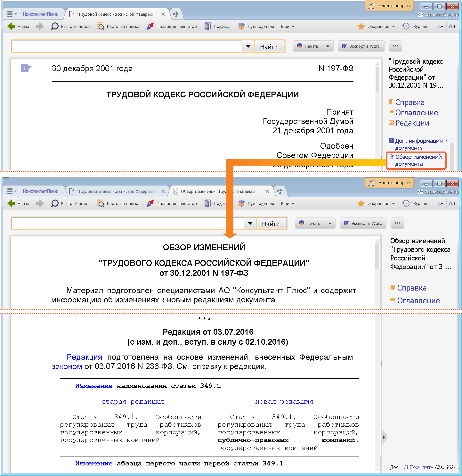Click the hamburger menu button in top window
The height and width of the screenshot is (476, 462).
click(x=12, y=14)
